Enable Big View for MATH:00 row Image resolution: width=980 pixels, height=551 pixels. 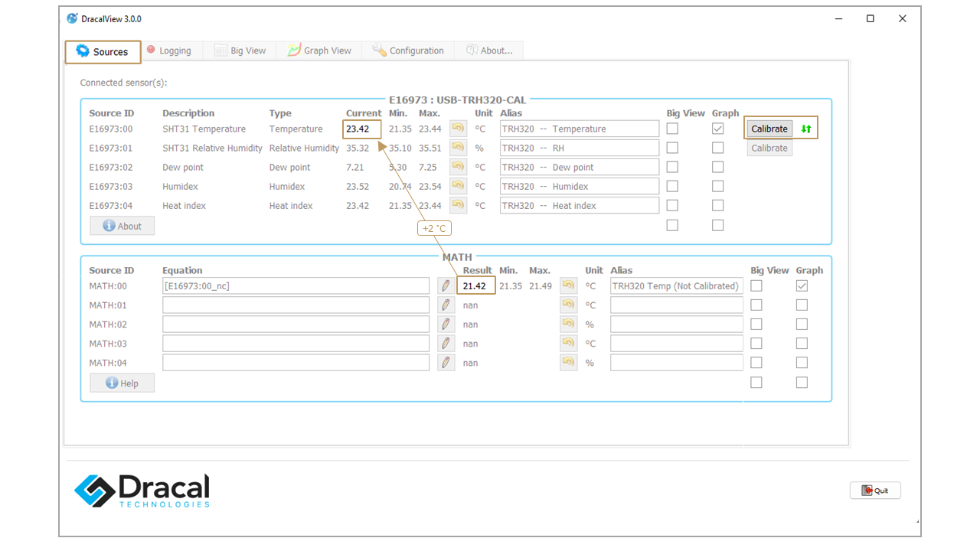point(756,285)
